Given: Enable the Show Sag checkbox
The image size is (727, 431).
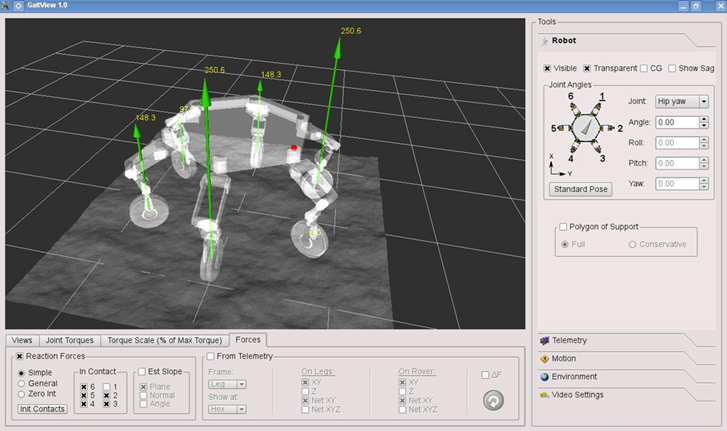Looking at the screenshot, I should coord(672,69).
